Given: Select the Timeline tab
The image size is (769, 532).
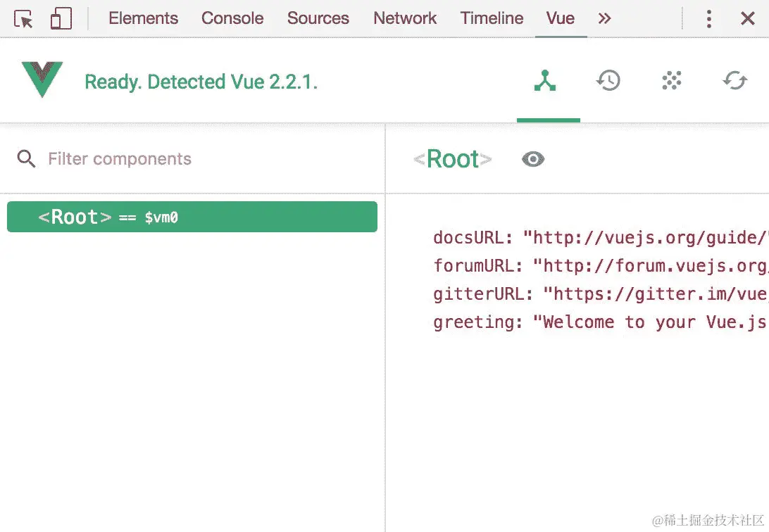Looking at the screenshot, I should 492,18.
